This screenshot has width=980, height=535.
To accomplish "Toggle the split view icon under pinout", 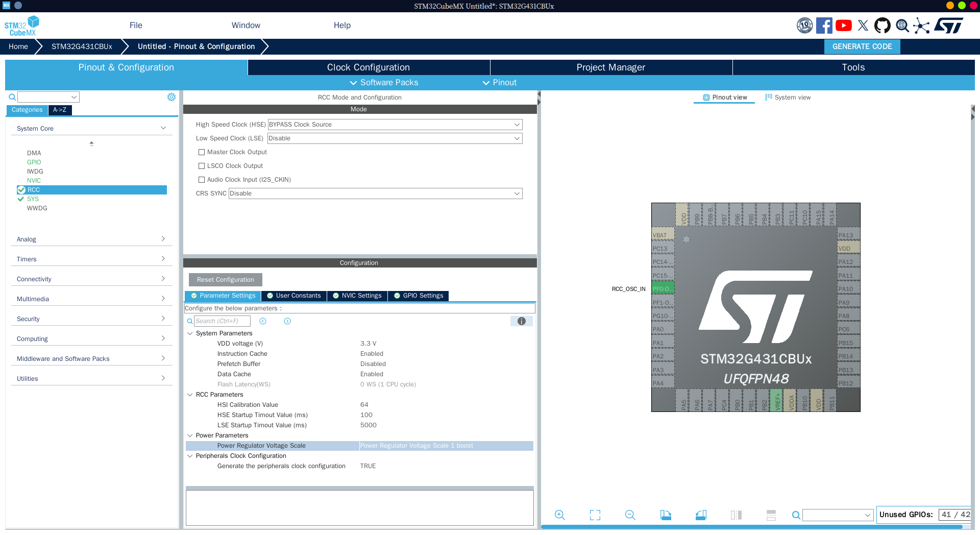I will (736, 515).
